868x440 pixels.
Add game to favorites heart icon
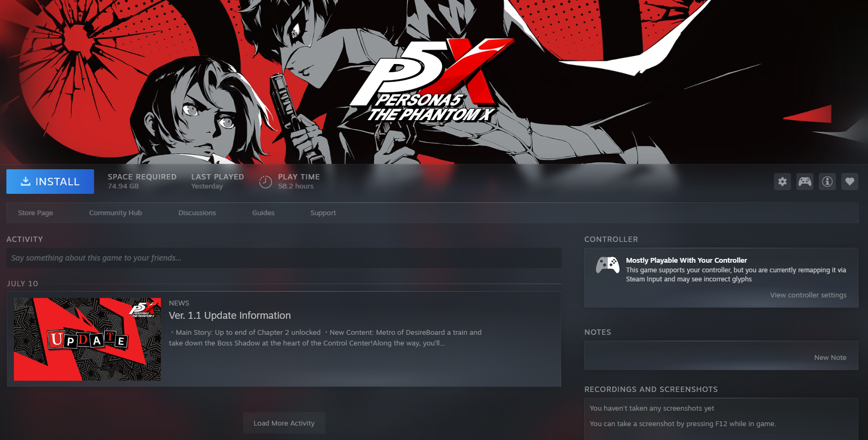click(850, 182)
